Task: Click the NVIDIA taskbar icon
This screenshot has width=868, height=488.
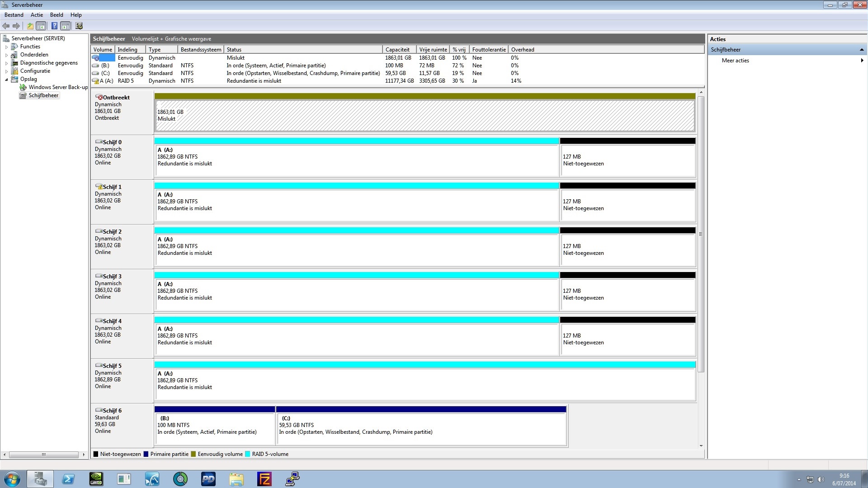Action: click(x=96, y=479)
